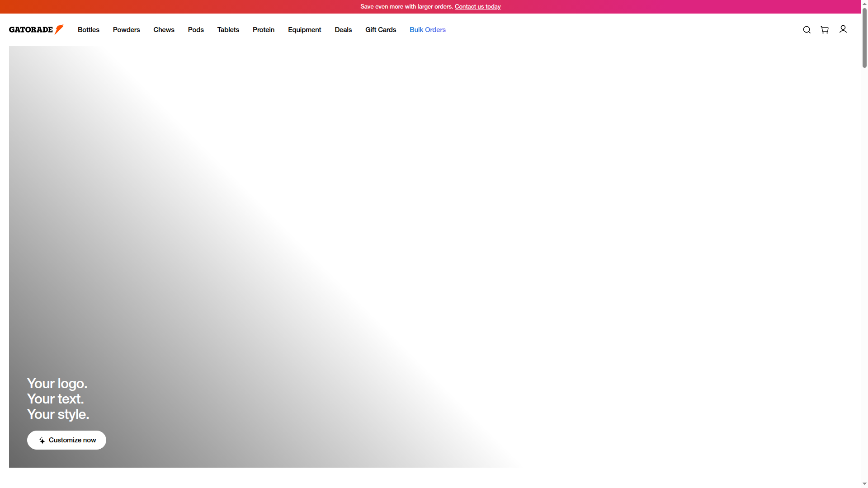Viewport: 868px width, 488px height.
Task: Click scrollbar down arrow
Action: pos(864,484)
